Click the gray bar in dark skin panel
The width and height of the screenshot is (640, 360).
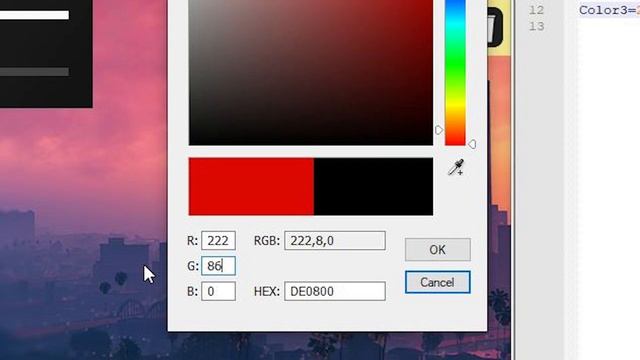[x=34, y=72]
